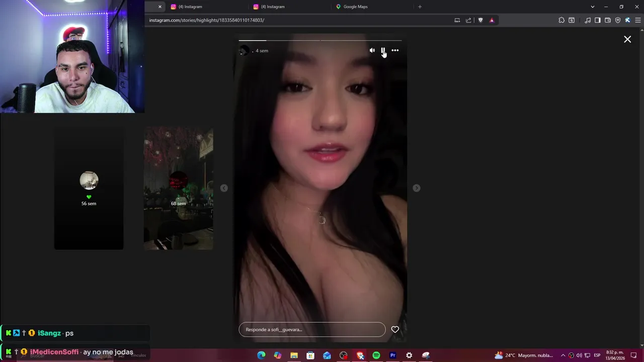This screenshot has width=644, height=362.
Task: Open Brave Rewards triangle icon
Action: pos(492,20)
